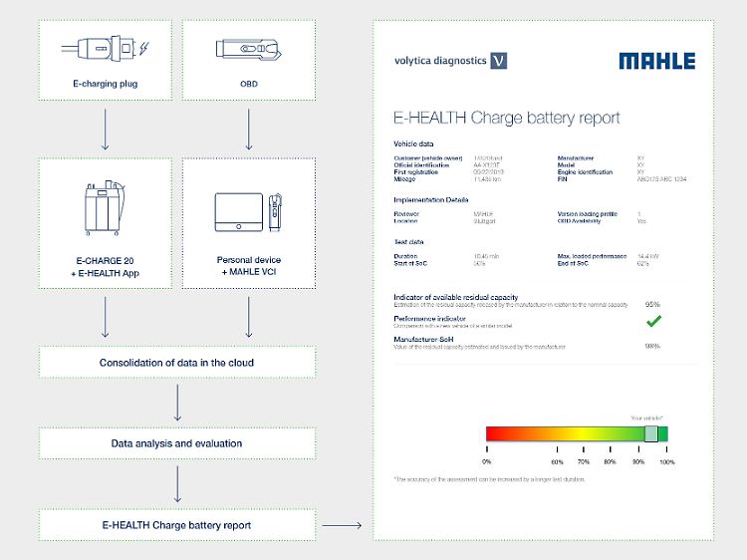The image size is (747, 560).
Task: Click the blue MAHLE logo
Action: tap(656, 61)
